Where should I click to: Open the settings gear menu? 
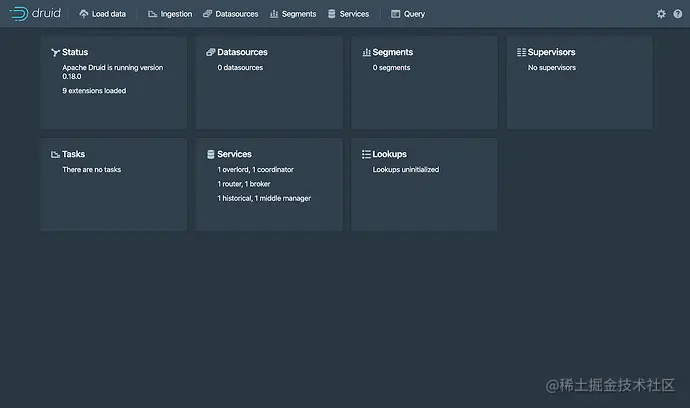pos(661,14)
